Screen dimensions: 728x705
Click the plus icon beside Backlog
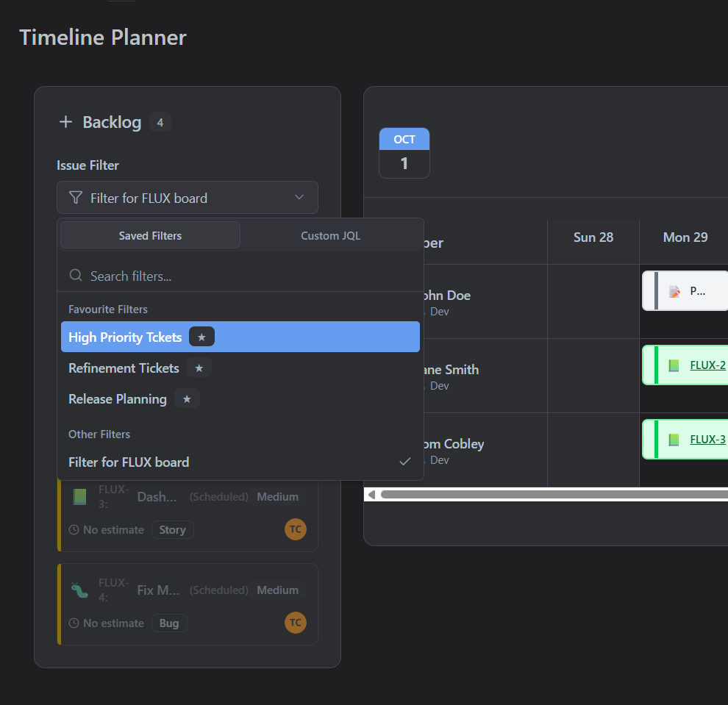point(65,122)
